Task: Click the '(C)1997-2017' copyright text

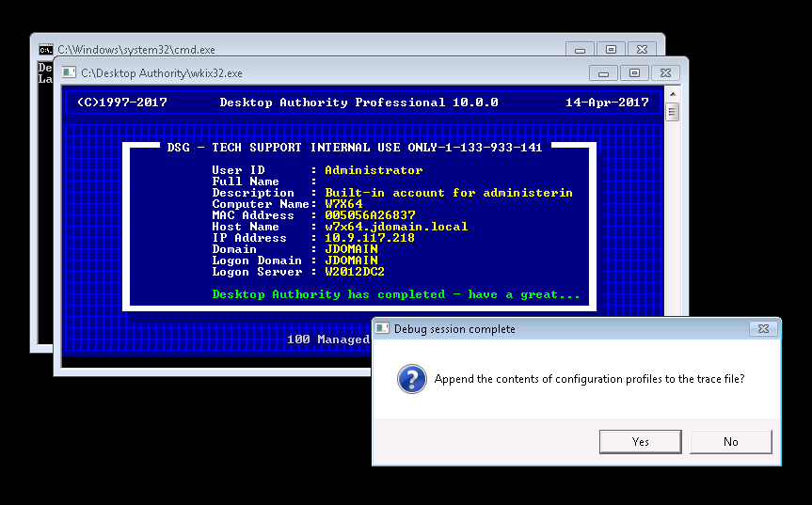Action: [122, 103]
